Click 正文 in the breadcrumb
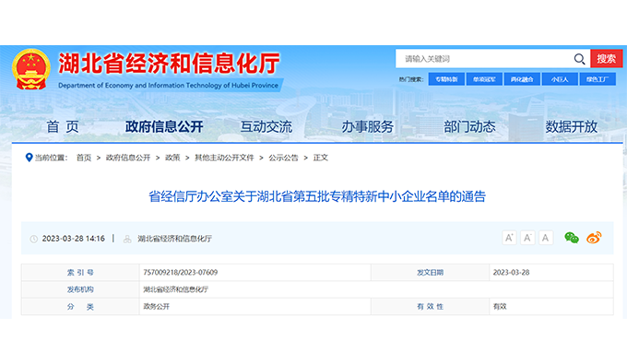 click(x=320, y=158)
